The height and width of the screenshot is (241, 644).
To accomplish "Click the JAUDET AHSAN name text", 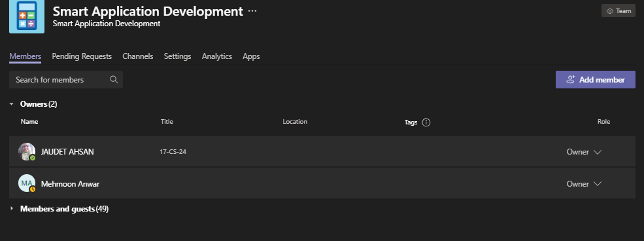I will (x=67, y=152).
